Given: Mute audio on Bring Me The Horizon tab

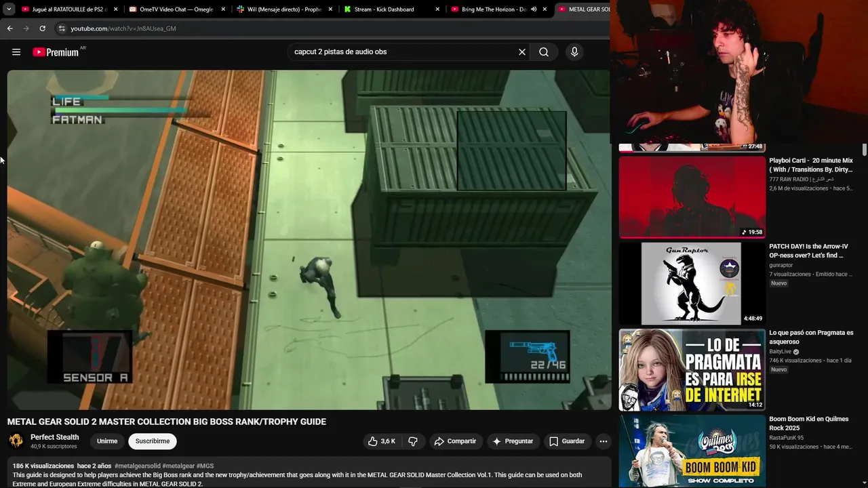Looking at the screenshot, I should coord(534,9).
